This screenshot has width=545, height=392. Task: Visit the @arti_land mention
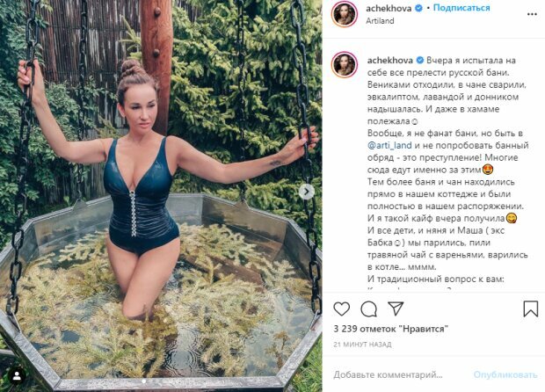click(389, 146)
